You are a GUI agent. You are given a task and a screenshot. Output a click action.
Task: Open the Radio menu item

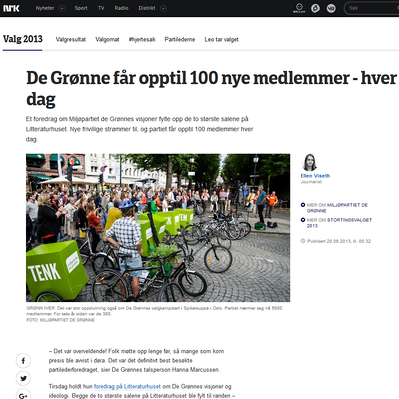point(121,8)
